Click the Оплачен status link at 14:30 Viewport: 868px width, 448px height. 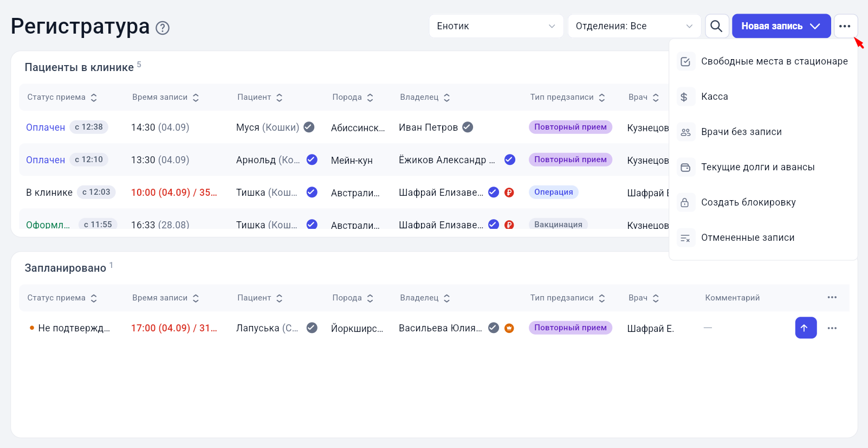pyautogui.click(x=46, y=127)
